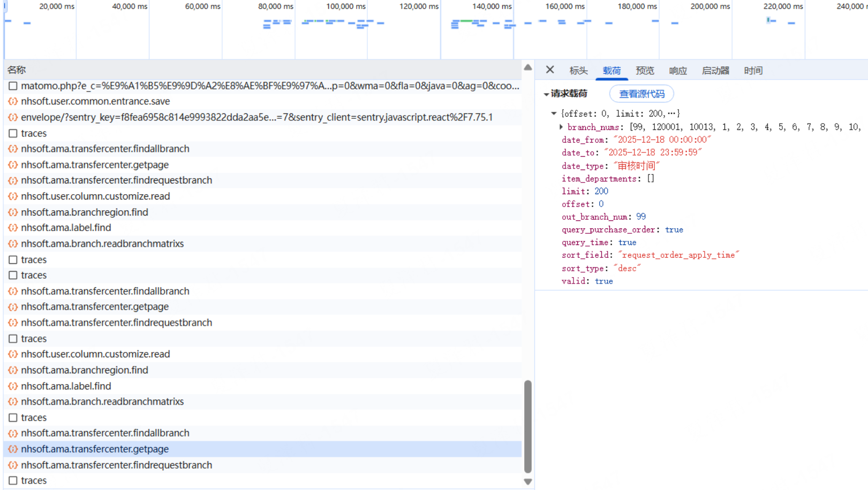Click the fetch icon next to the envelope sentry request
The width and height of the screenshot is (868, 490).
click(13, 117)
